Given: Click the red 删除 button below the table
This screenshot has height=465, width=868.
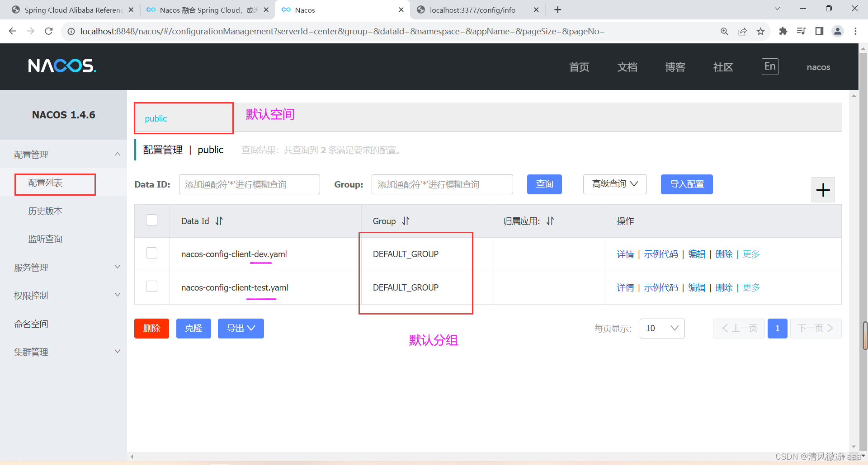Looking at the screenshot, I should point(151,329).
